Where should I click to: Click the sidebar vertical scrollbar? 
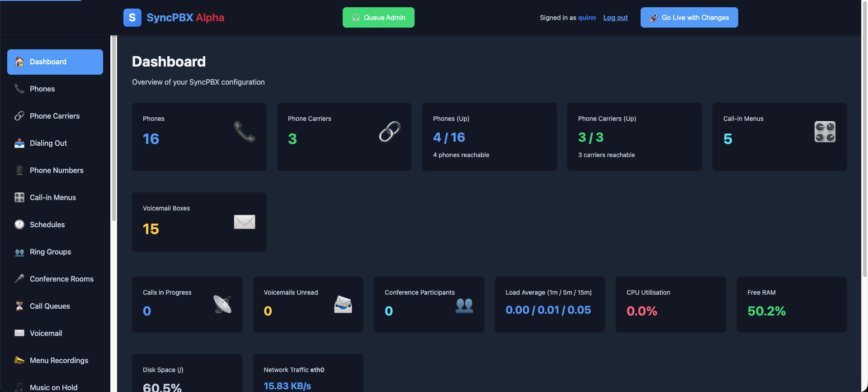pos(114,128)
